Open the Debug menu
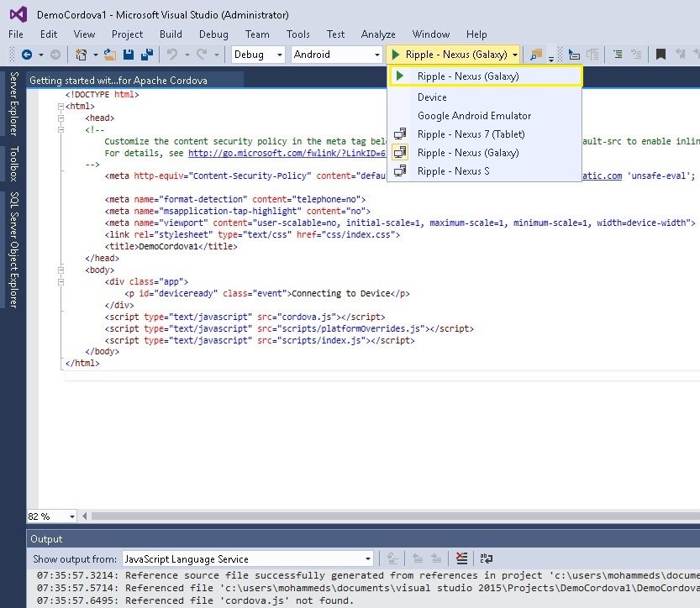This screenshot has height=608, width=700. (x=213, y=34)
